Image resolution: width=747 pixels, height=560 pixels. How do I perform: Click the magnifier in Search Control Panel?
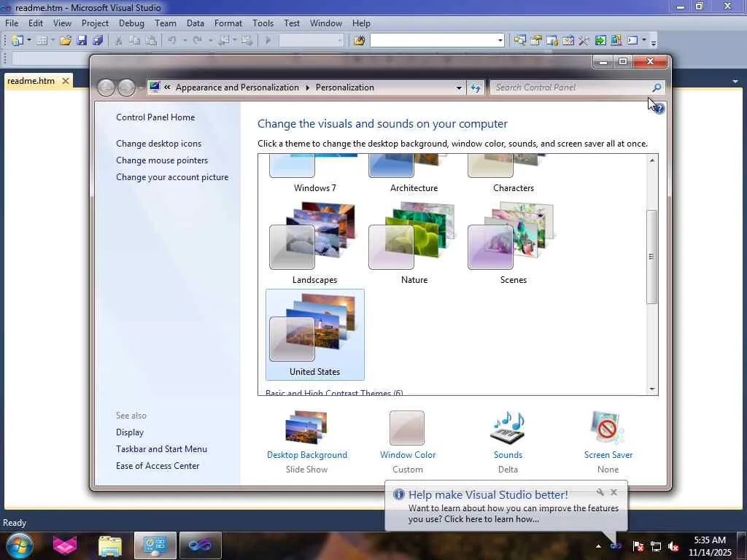click(x=657, y=87)
